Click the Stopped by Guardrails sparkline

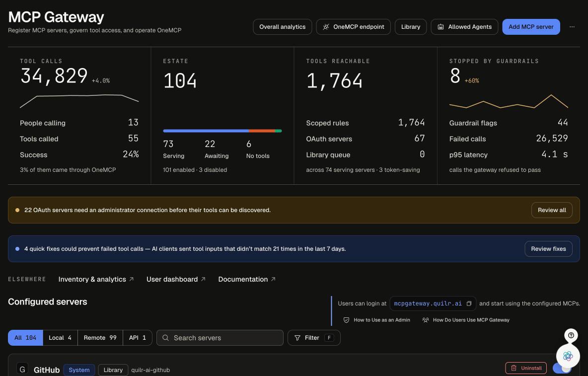pyautogui.click(x=509, y=101)
